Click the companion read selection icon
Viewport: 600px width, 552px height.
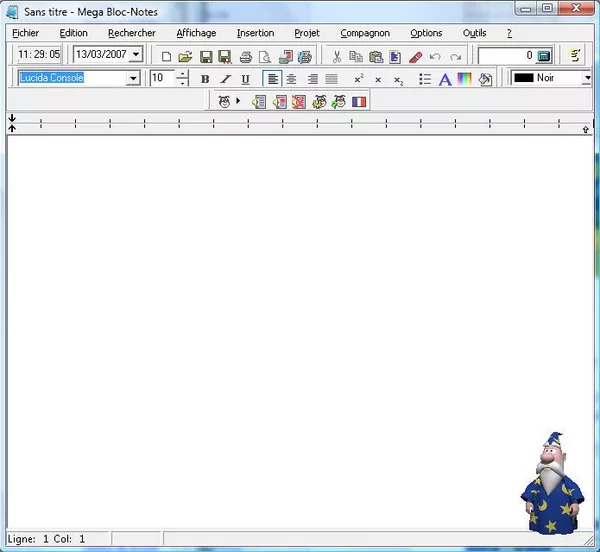[279, 102]
